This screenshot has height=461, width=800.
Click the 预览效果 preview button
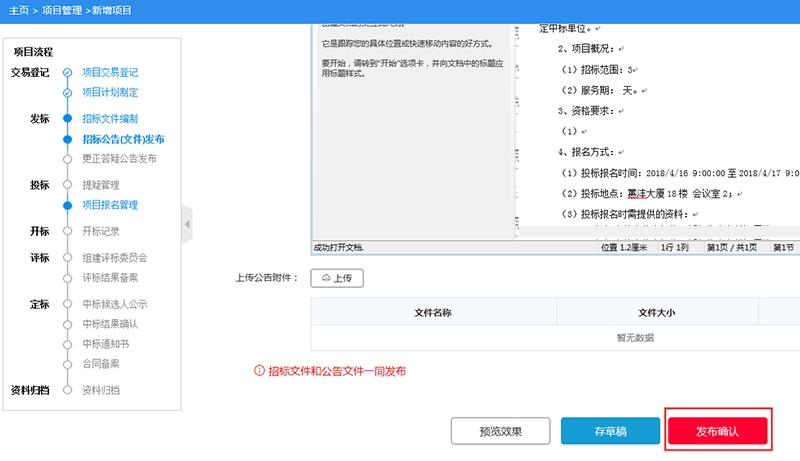pyautogui.click(x=500, y=431)
